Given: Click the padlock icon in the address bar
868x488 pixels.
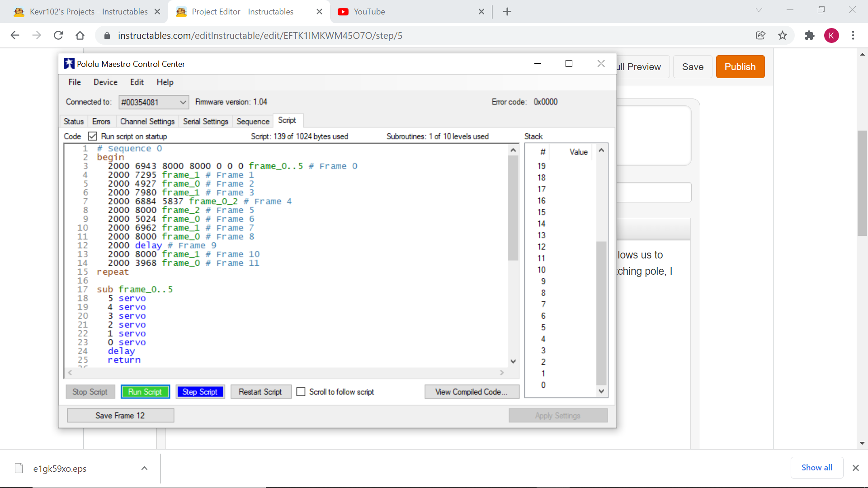Looking at the screenshot, I should (x=107, y=35).
